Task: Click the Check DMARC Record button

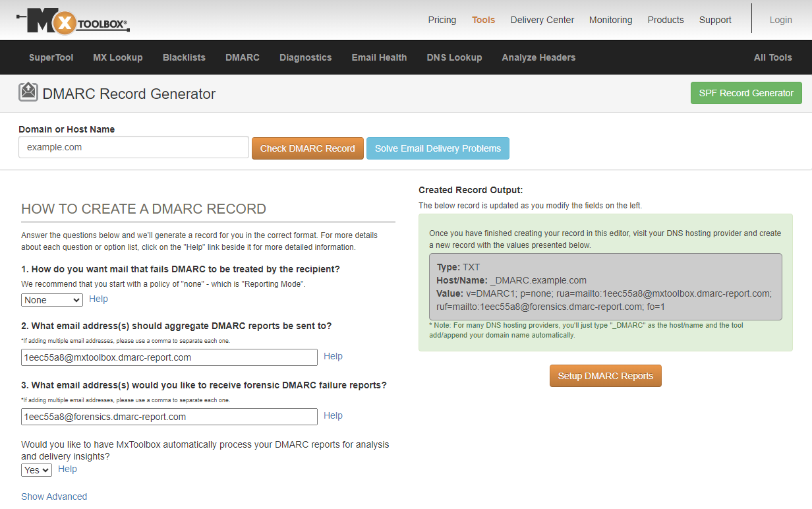Action: click(308, 148)
